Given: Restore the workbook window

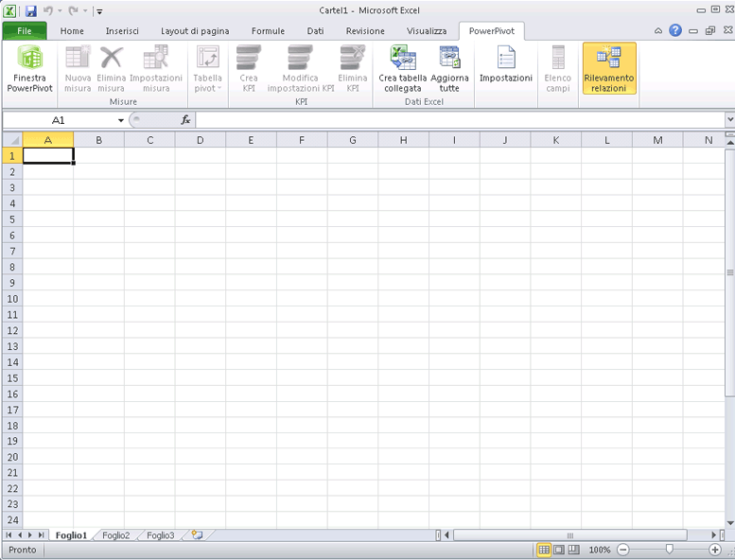Looking at the screenshot, I should pyautogui.click(x=710, y=31).
